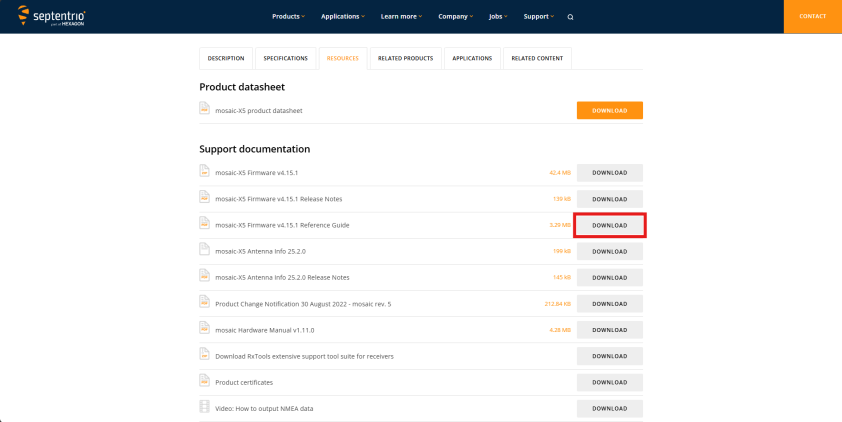
Task: Click video icon beside How to output NMEA data
Action: [x=205, y=406]
